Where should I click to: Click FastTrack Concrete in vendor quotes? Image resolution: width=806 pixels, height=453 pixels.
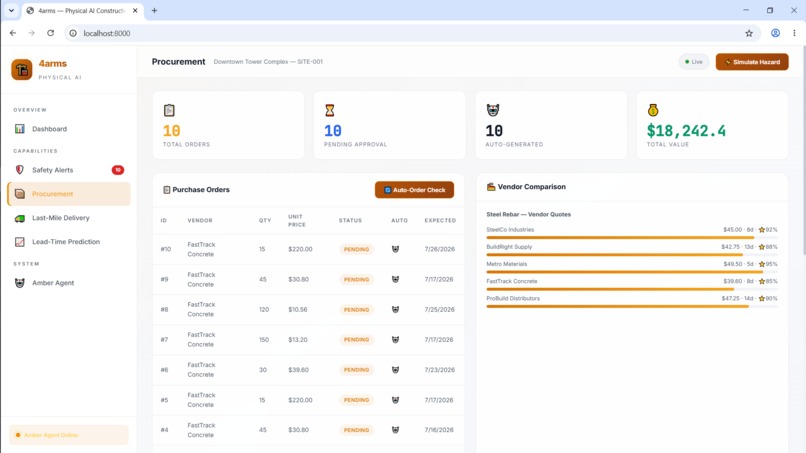tap(512, 281)
